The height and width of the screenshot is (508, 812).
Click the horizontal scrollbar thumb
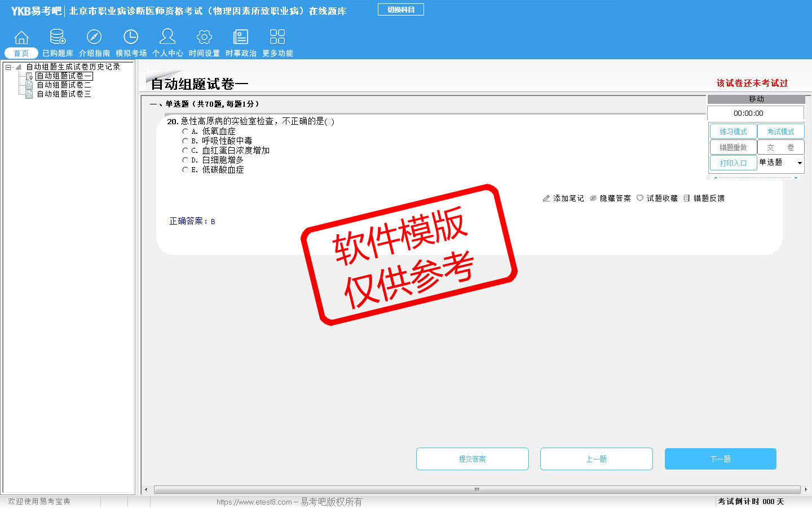(x=477, y=489)
